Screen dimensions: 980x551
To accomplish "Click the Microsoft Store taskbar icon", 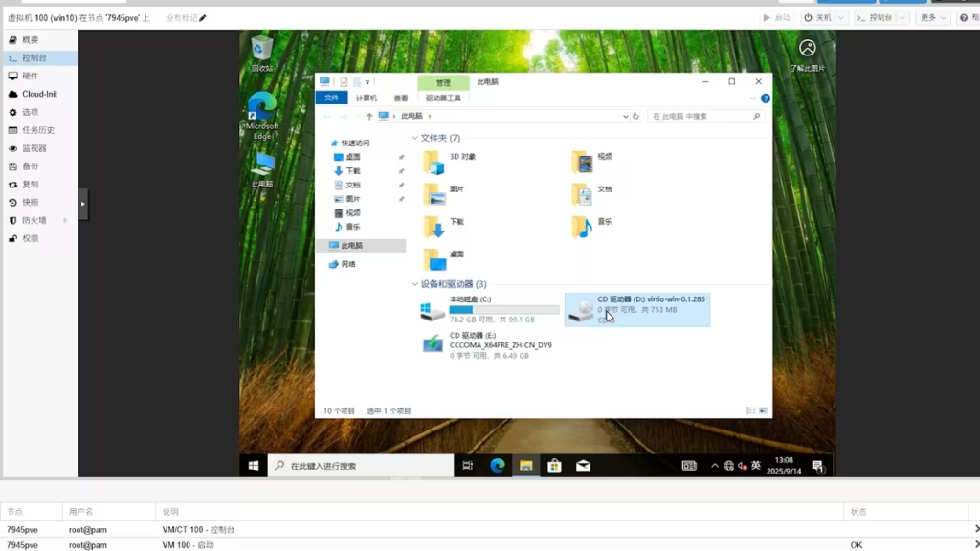I will tap(554, 466).
